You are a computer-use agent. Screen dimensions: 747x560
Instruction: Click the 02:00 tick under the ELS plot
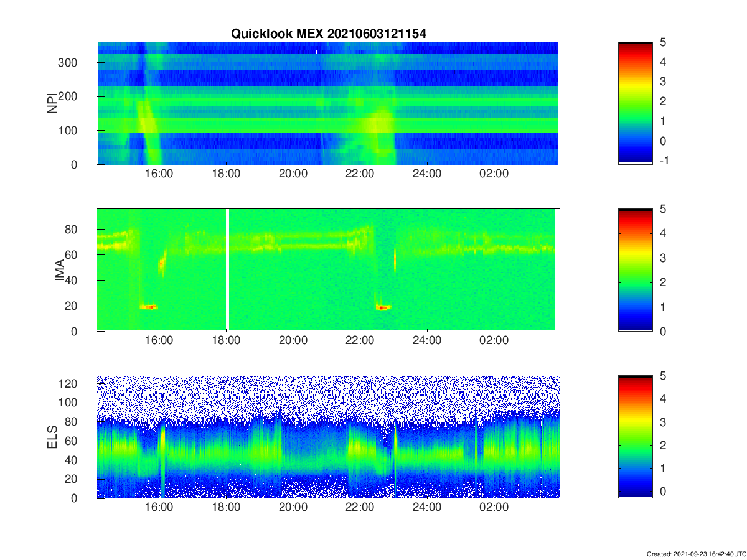click(494, 507)
